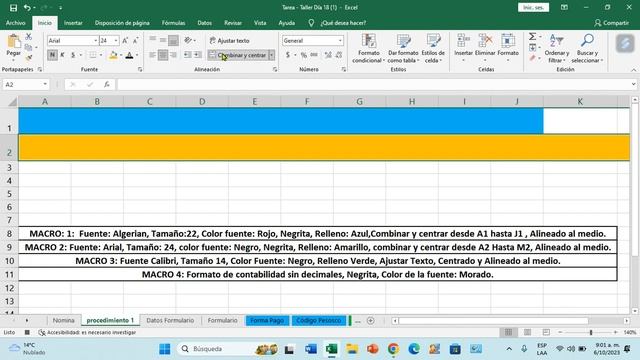Open the Arial font name dropdown
The width and height of the screenshot is (640, 360).
pos(96,40)
